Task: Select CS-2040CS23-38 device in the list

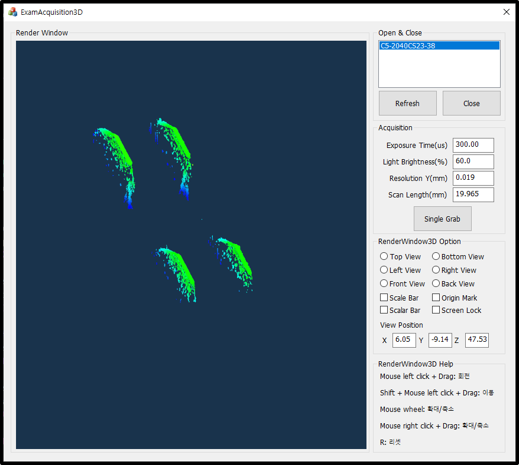Action: (439, 46)
